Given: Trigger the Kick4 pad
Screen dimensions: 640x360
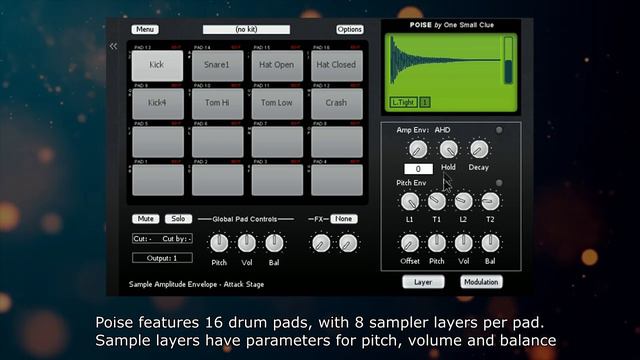Looking at the screenshot, I should 157,103.
